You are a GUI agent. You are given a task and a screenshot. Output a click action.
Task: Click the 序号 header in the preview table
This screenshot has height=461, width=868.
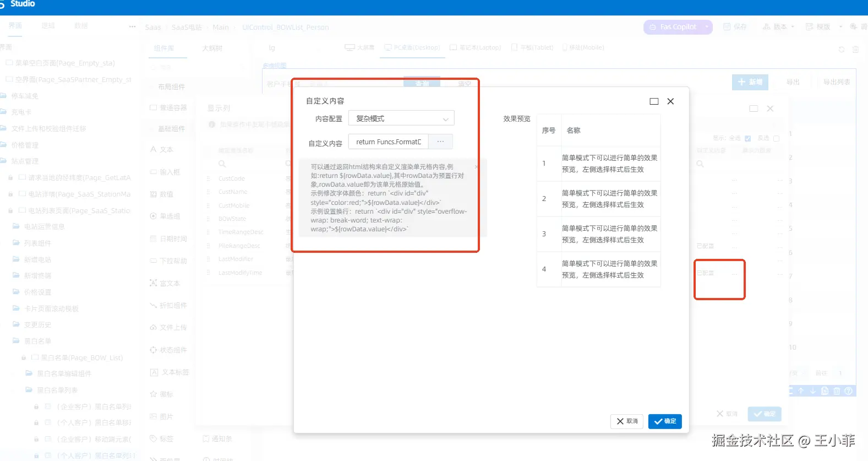coord(549,131)
